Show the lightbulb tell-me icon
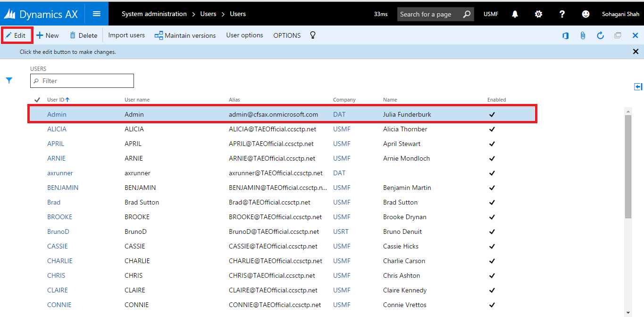This screenshot has width=644, height=317. coord(312,35)
